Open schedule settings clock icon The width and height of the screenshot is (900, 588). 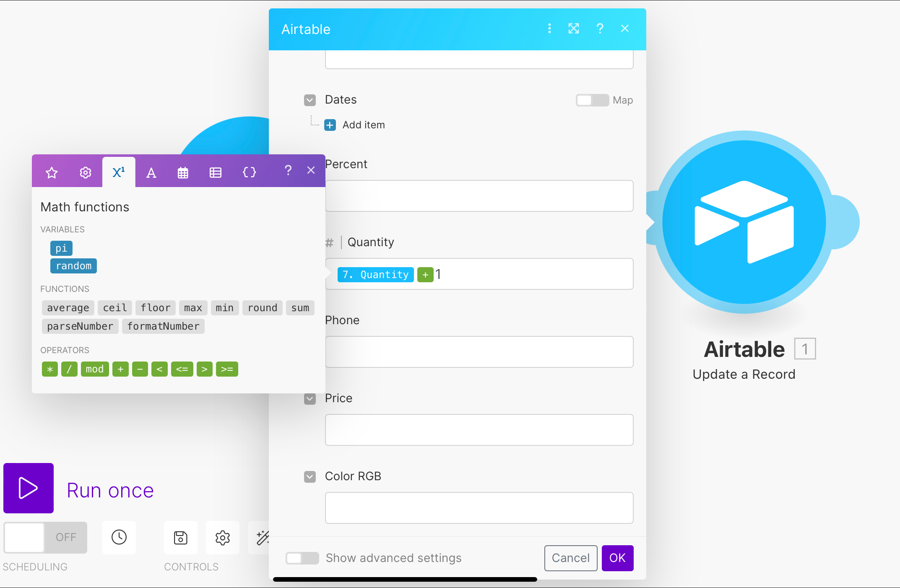pos(119,537)
